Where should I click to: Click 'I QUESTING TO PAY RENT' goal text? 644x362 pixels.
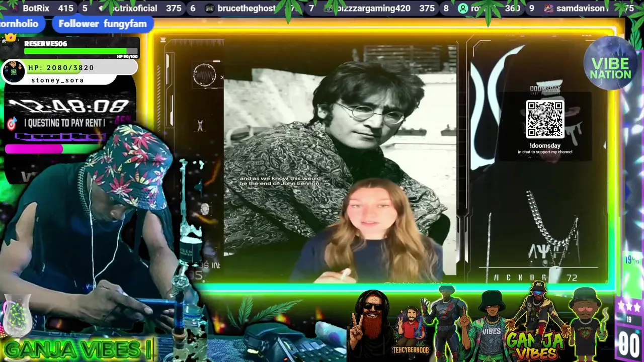64,123
